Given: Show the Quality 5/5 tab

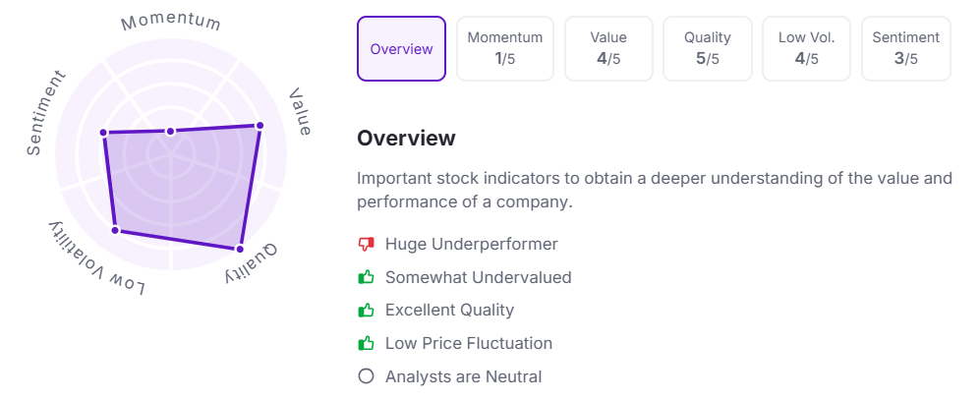Looking at the screenshot, I should click(x=708, y=48).
